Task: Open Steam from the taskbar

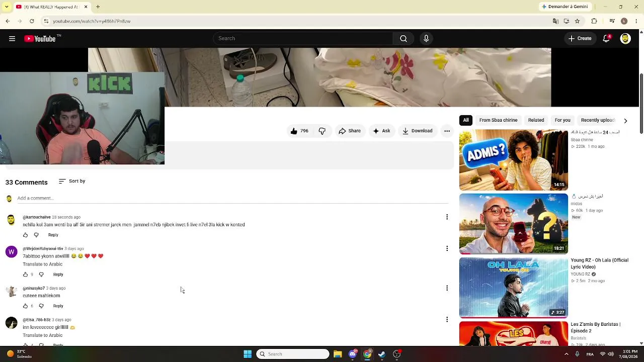Action: coord(382,354)
